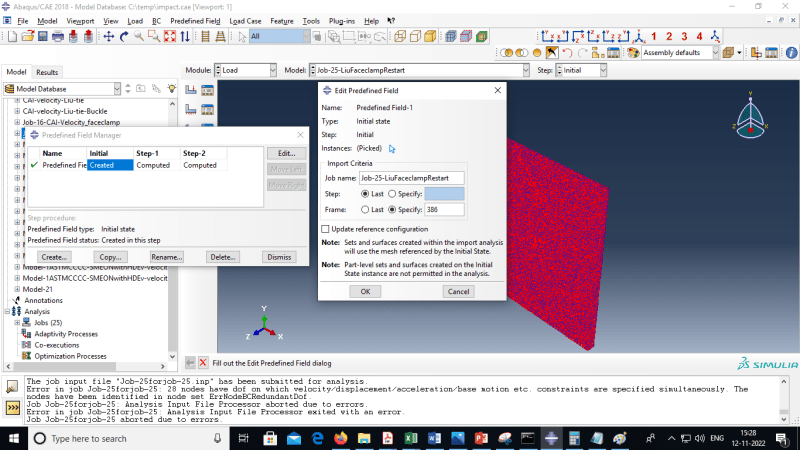This screenshot has width=800, height=450.
Task: Click the Windows Start button
Action: pyautogui.click(x=14, y=438)
